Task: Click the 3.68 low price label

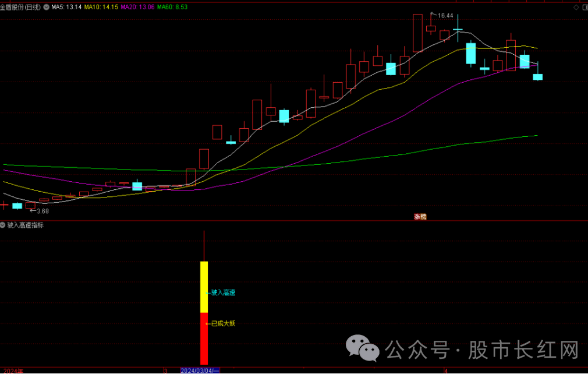Action: tap(42, 211)
